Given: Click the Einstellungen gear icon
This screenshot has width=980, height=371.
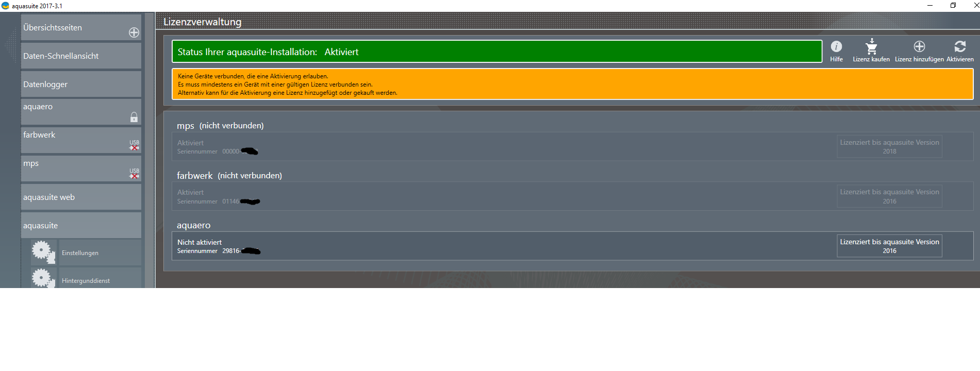Looking at the screenshot, I should (x=43, y=252).
